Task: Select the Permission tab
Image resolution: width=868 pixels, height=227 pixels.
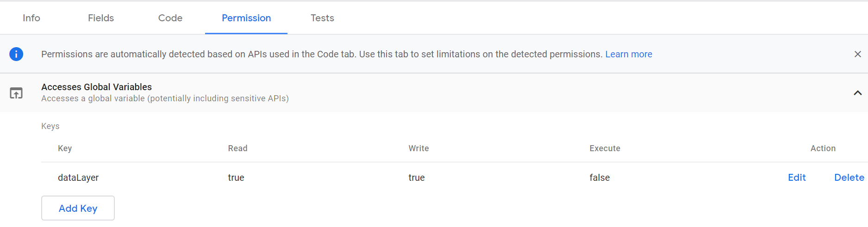Action: (246, 18)
